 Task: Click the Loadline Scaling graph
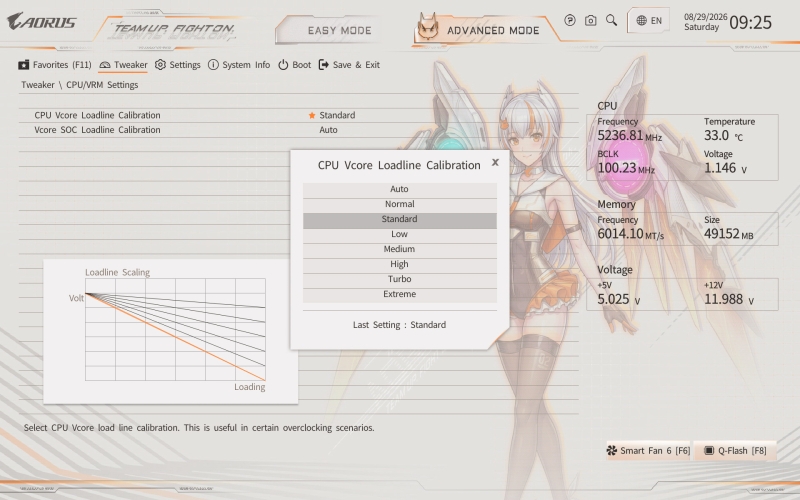click(x=175, y=330)
